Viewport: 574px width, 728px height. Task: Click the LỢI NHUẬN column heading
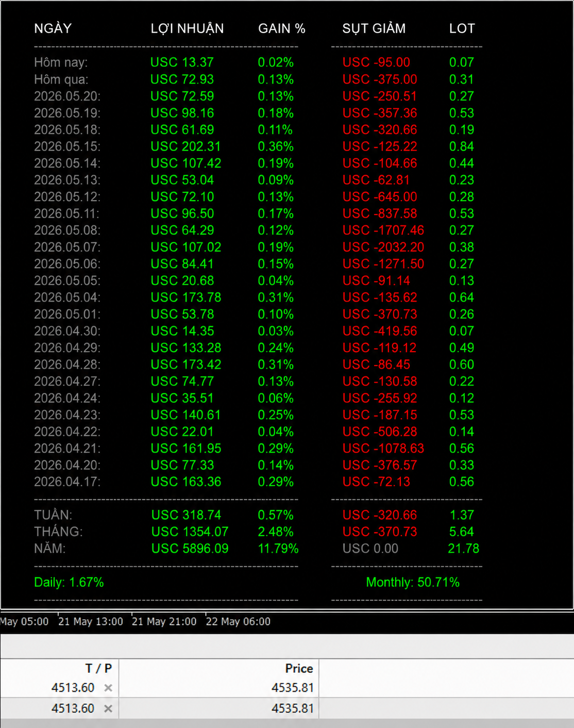pos(187,28)
